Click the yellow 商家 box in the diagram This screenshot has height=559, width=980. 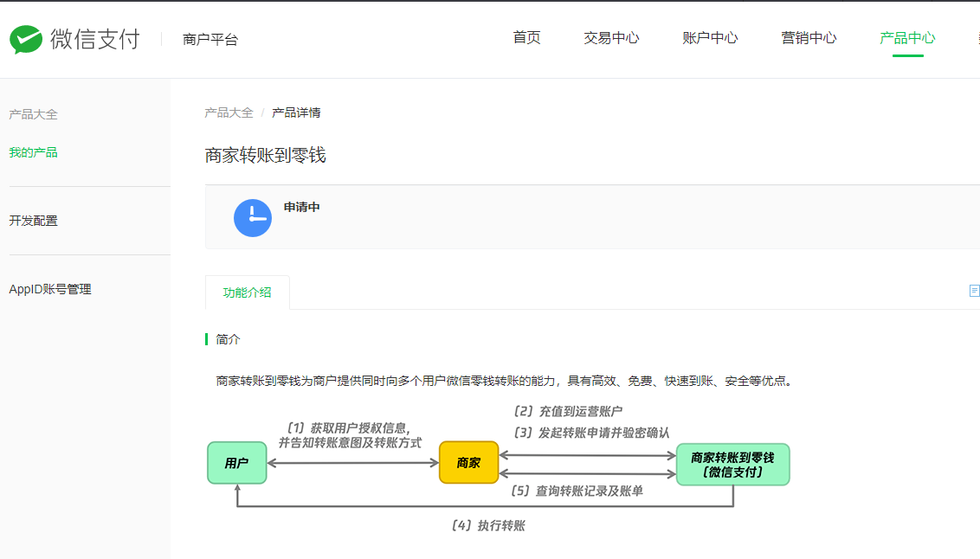coord(468,462)
